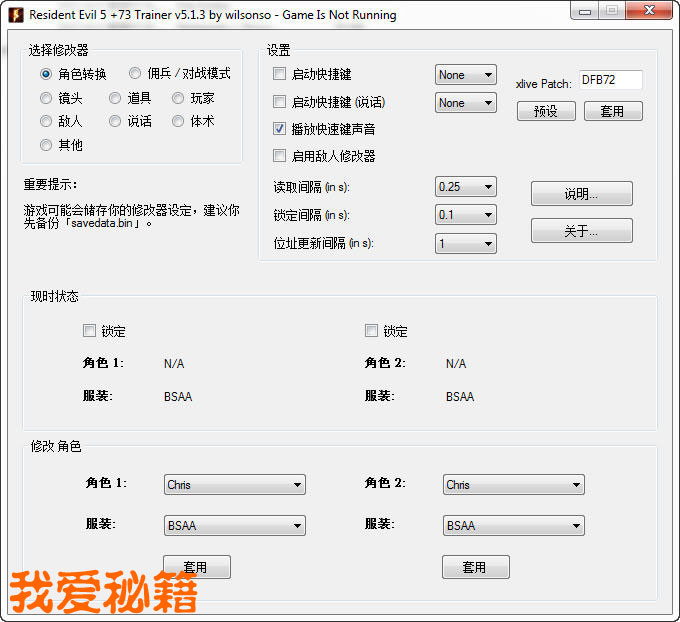680x622 pixels.
Task: Open the 说明... help button
Action: [x=581, y=194]
